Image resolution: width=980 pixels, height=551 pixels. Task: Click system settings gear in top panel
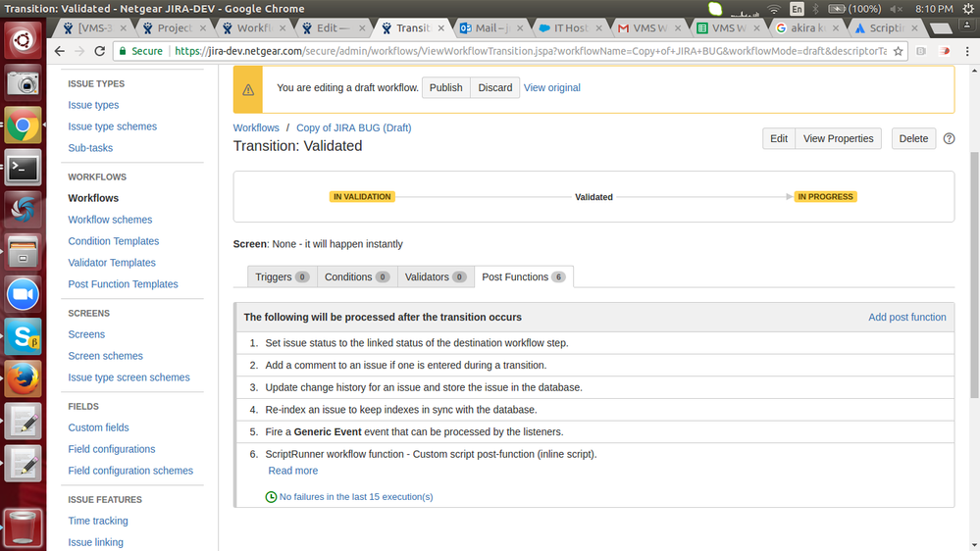(969, 9)
